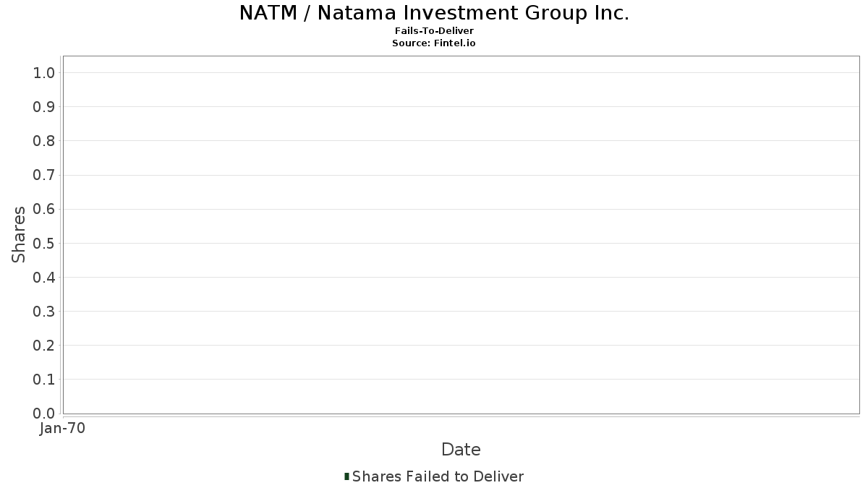Viewport: 868px width, 488px height.
Task: Click the 0.7 y-axis tick label
Action: [x=44, y=175]
